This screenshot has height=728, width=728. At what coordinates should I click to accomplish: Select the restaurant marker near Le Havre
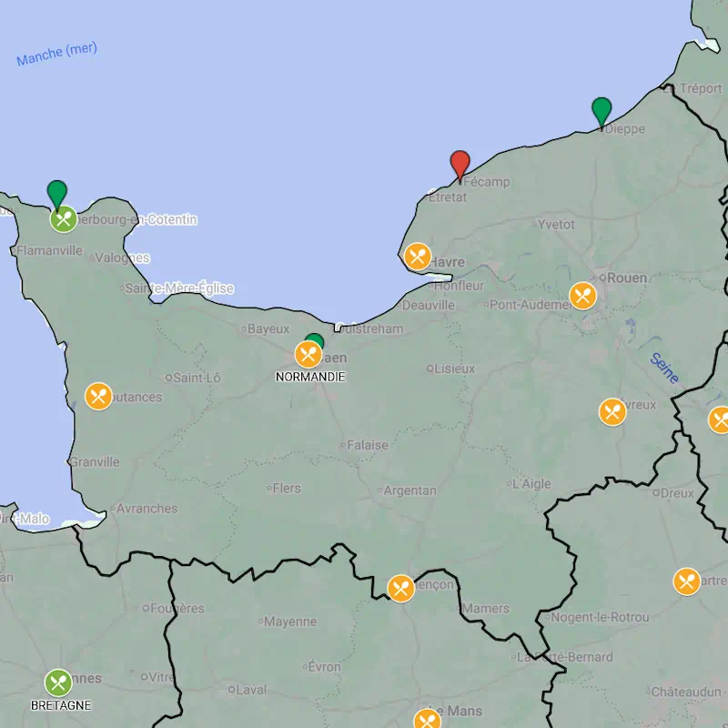click(x=418, y=256)
